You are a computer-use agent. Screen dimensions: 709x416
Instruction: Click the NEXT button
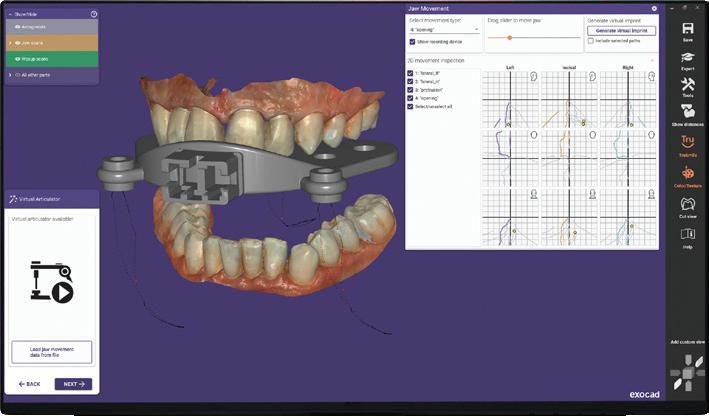tap(73, 384)
